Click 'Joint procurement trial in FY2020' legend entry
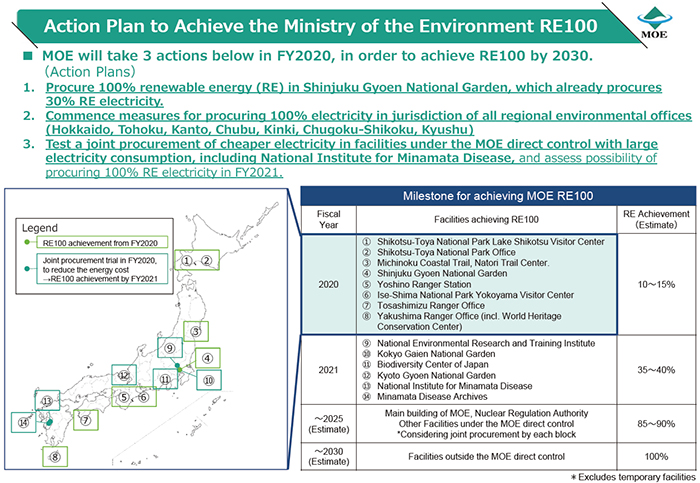 [102, 269]
